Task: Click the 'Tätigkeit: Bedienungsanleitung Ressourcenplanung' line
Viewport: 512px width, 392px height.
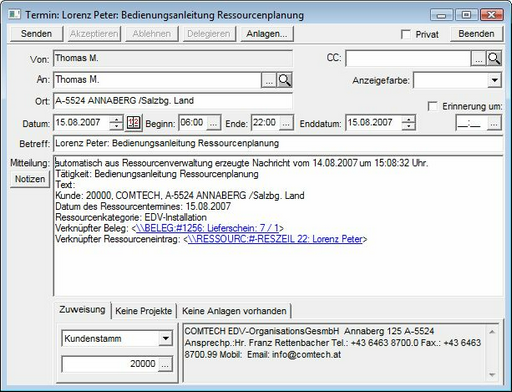Action: coord(157,174)
